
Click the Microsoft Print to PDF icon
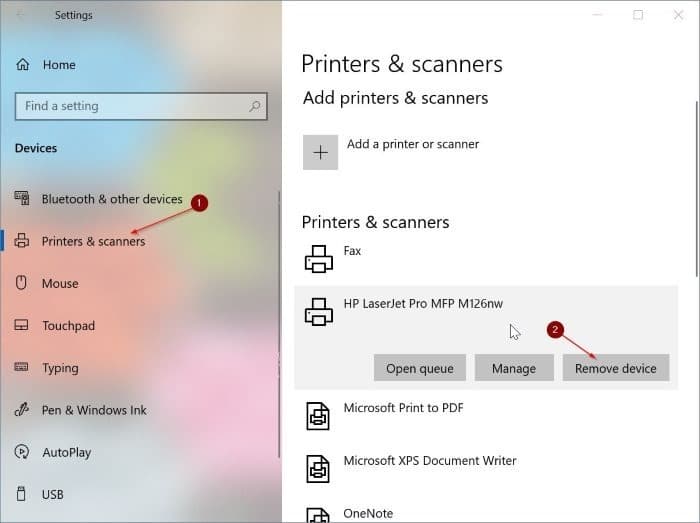click(x=318, y=416)
